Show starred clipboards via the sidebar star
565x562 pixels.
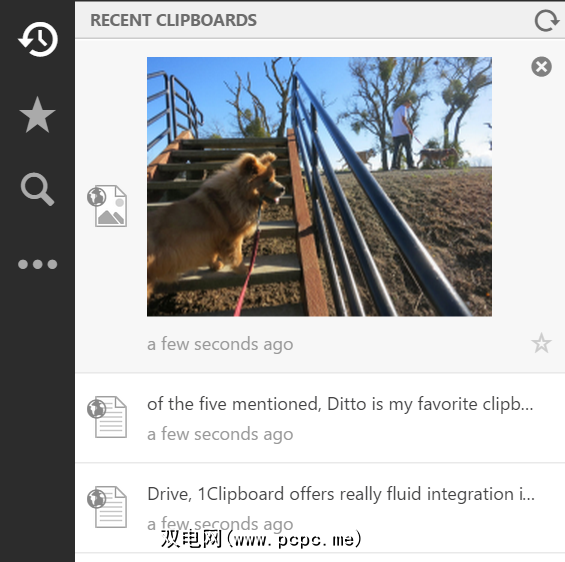click(37, 115)
